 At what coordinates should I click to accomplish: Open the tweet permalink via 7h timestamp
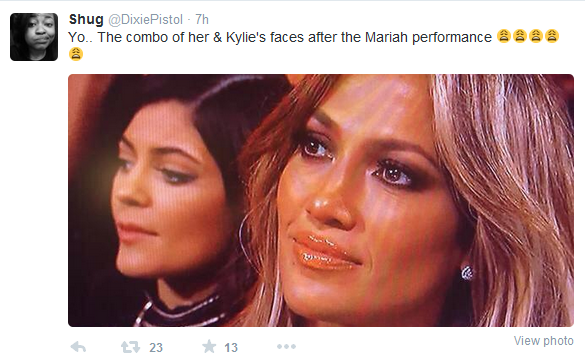(202, 19)
